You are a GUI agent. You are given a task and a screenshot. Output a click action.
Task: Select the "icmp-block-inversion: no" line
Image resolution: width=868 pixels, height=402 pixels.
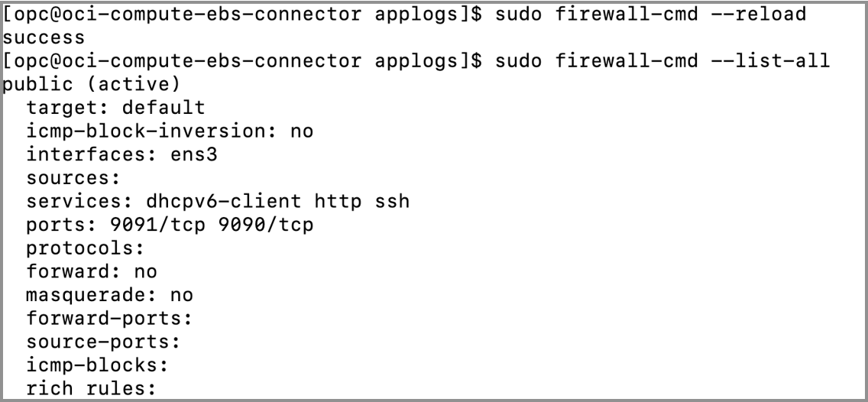170,131
